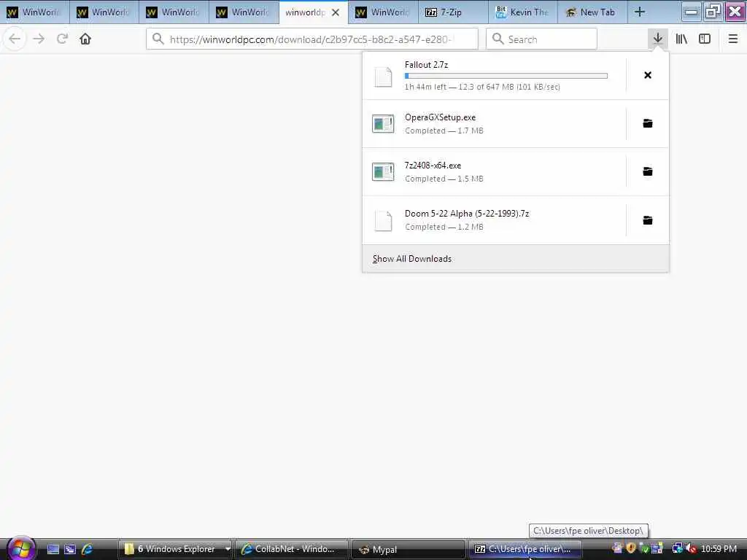Select the Fallout 2.7z file name
The height and width of the screenshot is (560, 747).
click(x=426, y=65)
